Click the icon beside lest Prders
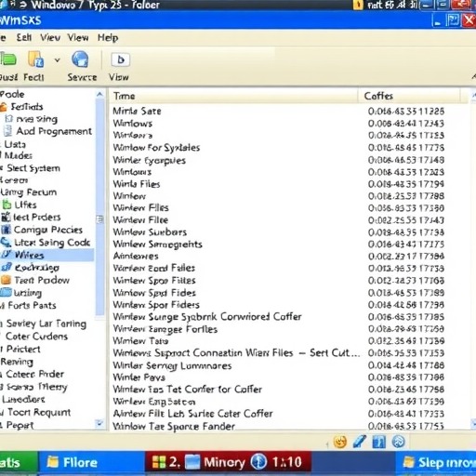The width and height of the screenshot is (476, 476). tap(6, 217)
